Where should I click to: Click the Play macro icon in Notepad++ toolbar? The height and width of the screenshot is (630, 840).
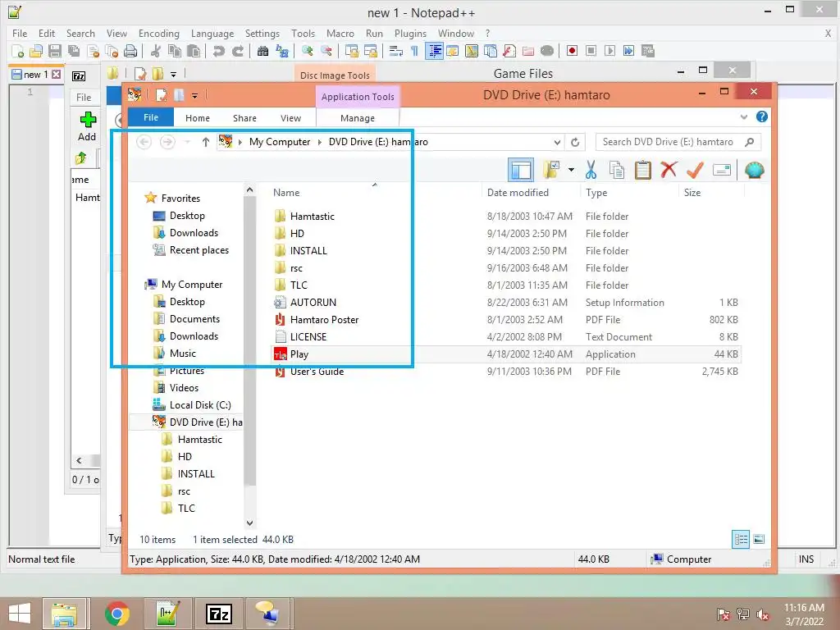pyautogui.click(x=609, y=51)
